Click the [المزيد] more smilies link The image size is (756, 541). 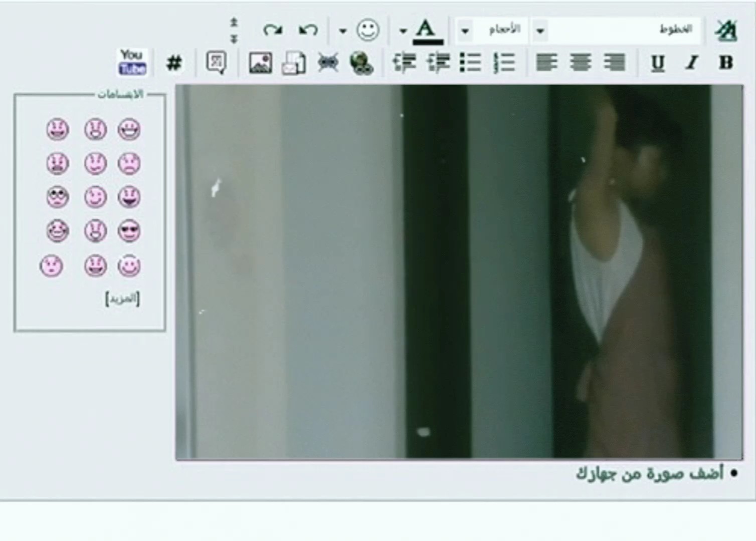click(x=122, y=299)
